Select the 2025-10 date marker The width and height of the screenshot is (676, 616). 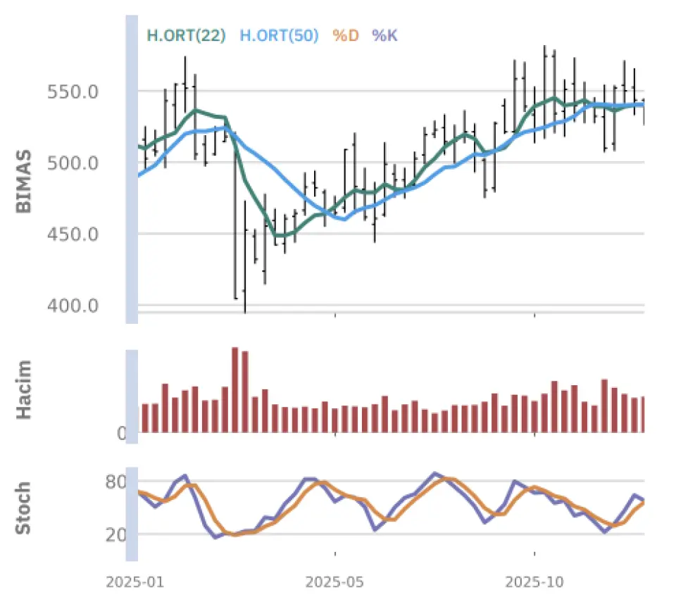[x=534, y=583]
